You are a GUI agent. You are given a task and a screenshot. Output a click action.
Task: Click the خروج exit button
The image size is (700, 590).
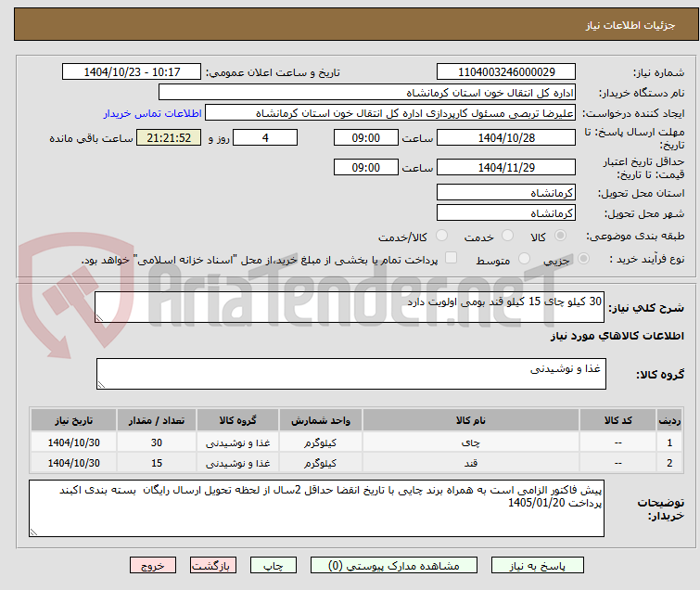(153, 566)
